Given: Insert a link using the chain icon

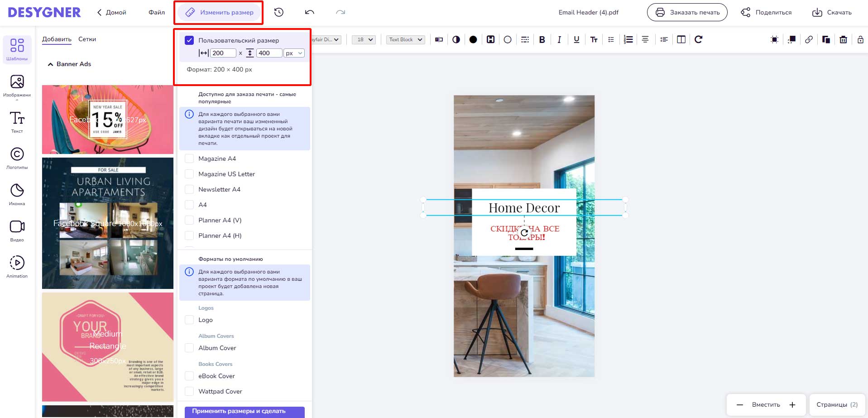Looking at the screenshot, I should coord(809,39).
